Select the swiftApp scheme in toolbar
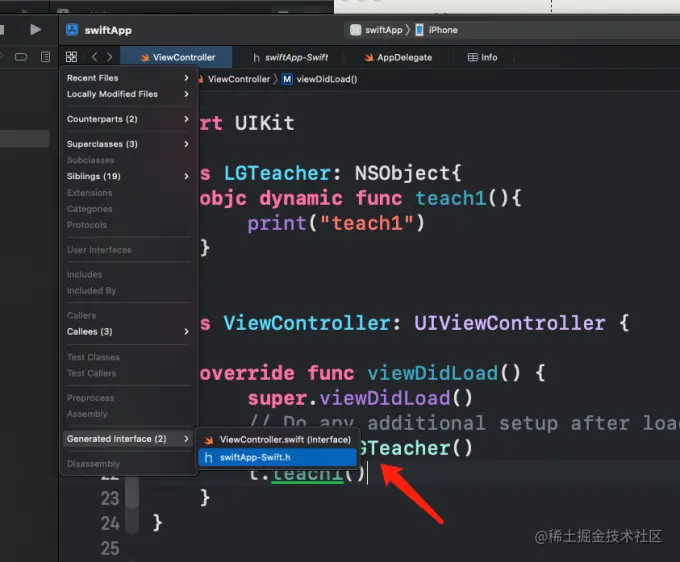Viewport: 680px width, 562px height. 384,30
